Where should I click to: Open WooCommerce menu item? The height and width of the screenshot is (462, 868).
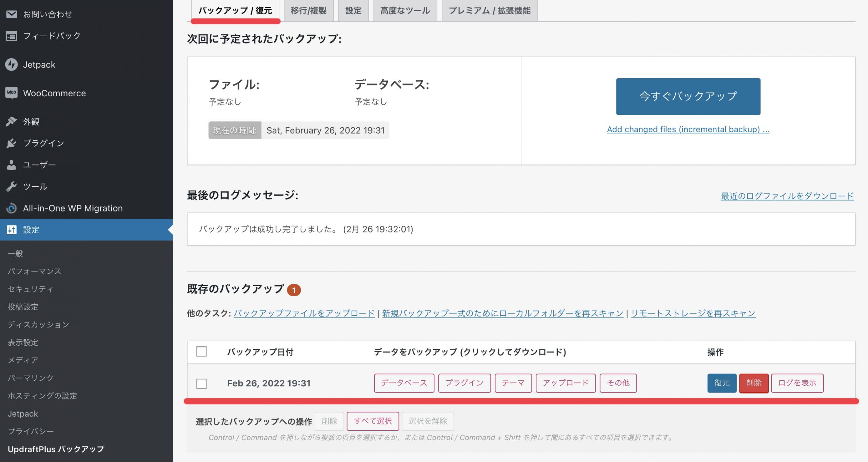click(x=86, y=93)
